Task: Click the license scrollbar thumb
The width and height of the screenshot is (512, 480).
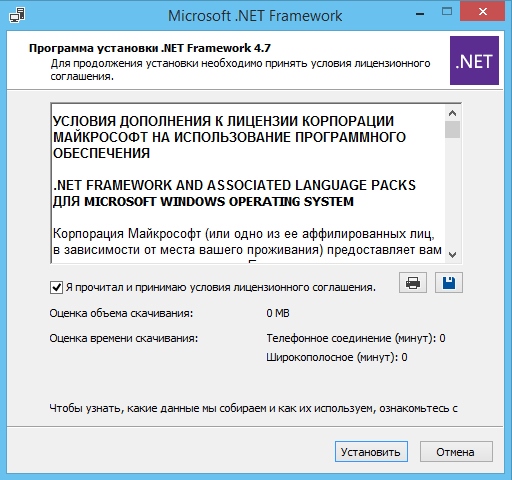Action: pyautogui.click(x=452, y=130)
